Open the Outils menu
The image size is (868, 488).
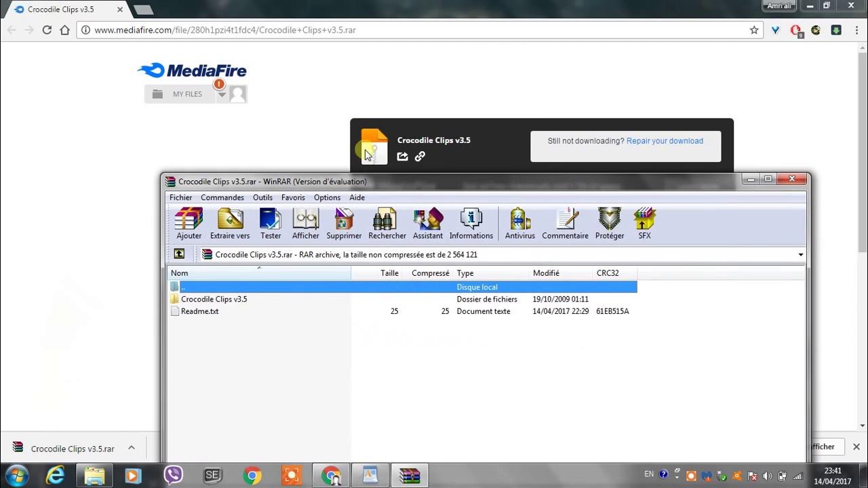(262, 197)
